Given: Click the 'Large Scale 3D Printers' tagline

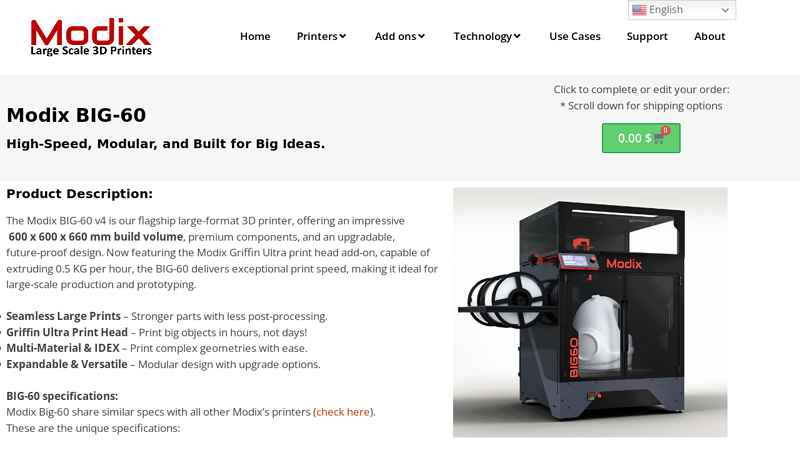Looking at the screenshot, I should (x=91, y=51).
